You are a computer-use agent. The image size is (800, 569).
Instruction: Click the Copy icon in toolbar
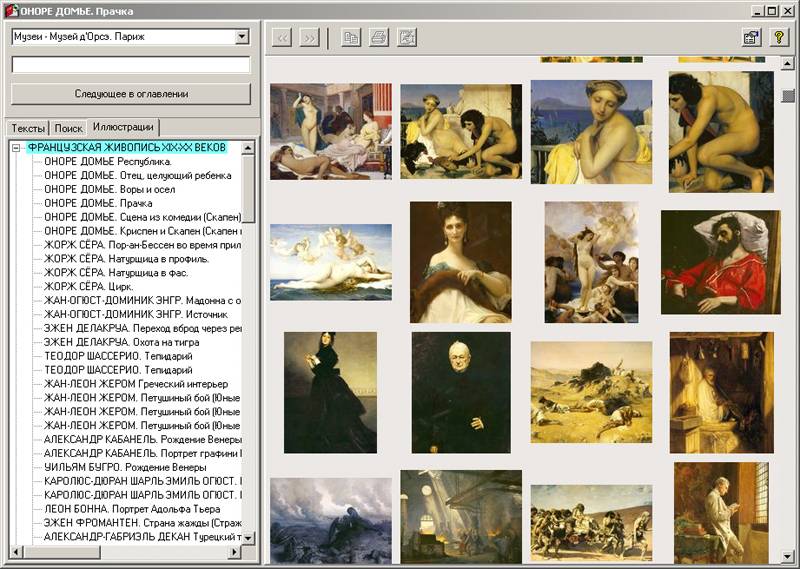pyautogui.click(x=351, y=37)
